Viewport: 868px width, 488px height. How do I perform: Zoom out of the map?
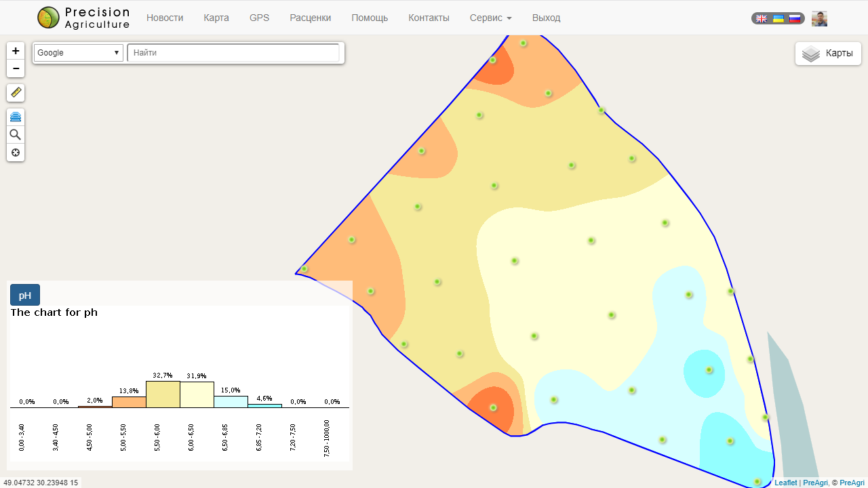tap(16, 68)
